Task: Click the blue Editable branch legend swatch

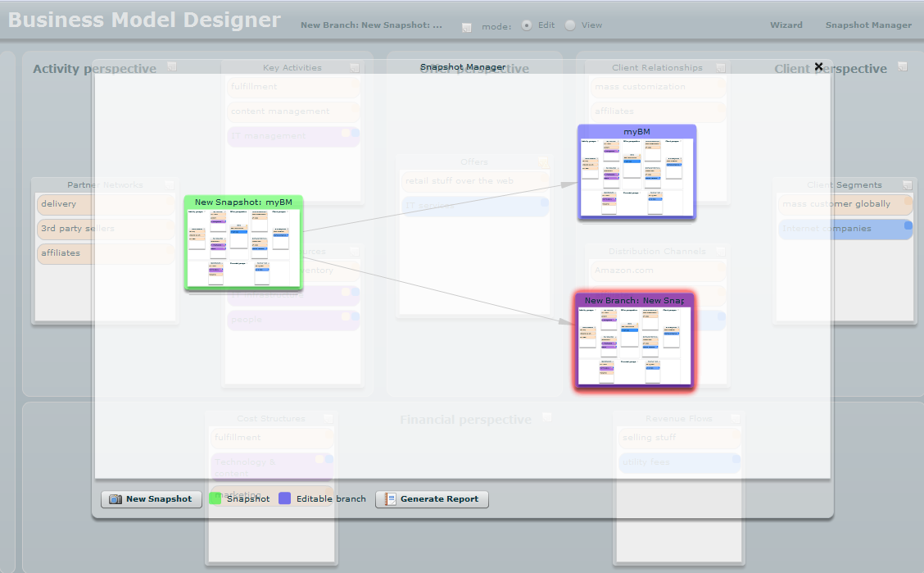Action: click(x=284, y=498)
